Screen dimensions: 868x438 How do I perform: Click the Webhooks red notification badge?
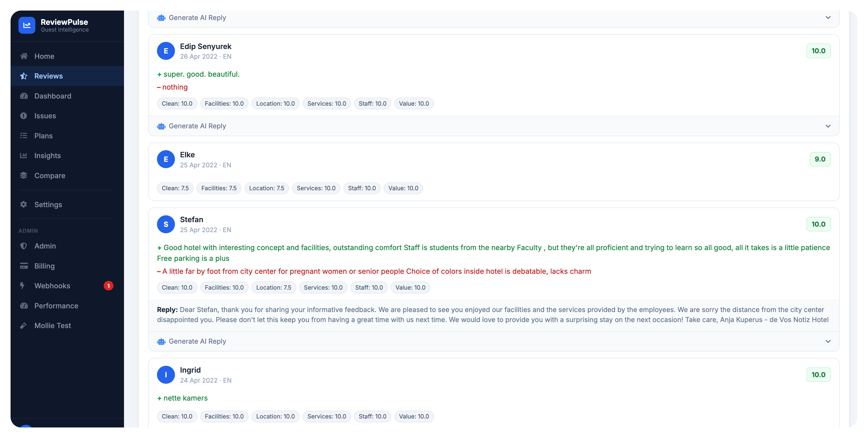click(x=108, y=285)
